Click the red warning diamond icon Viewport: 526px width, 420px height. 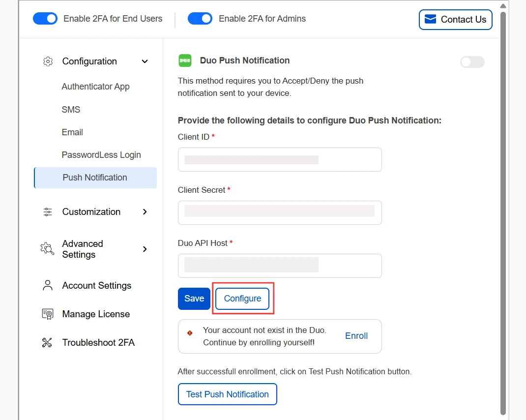[190, 333]
